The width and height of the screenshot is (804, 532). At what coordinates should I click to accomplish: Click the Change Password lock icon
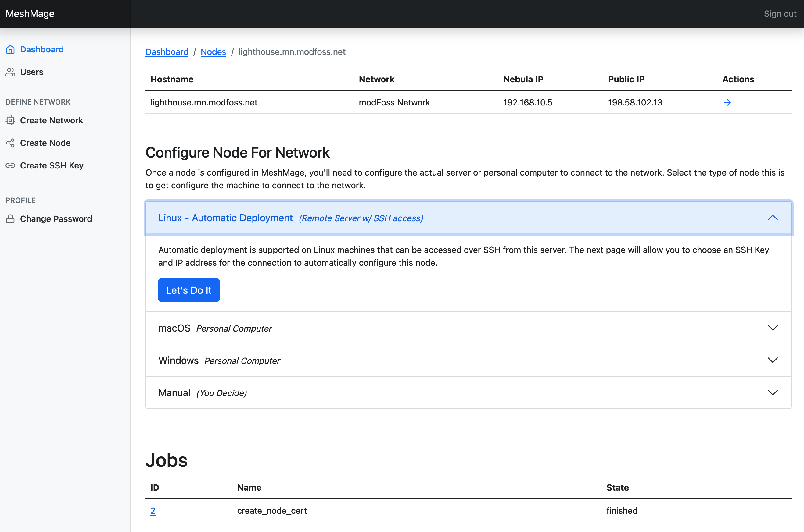[x=10, y=219]
